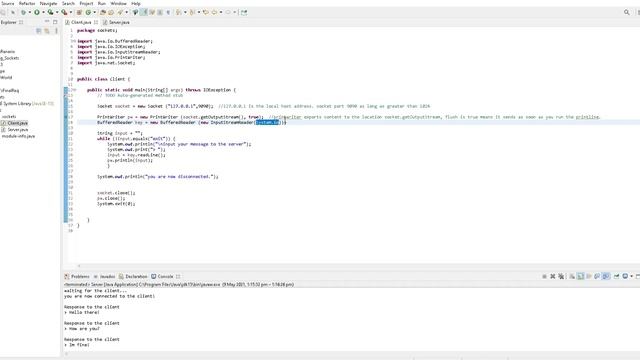Click the New Java Package icon

[x=79, y=12]
